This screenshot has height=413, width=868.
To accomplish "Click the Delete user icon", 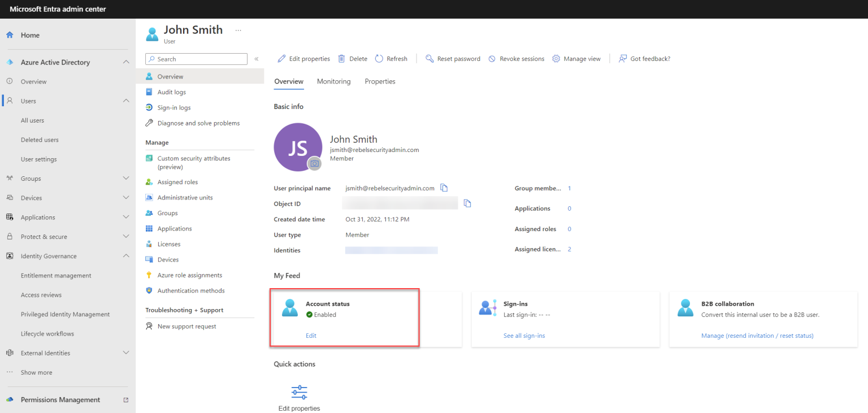I will click(x=352, y=58).
